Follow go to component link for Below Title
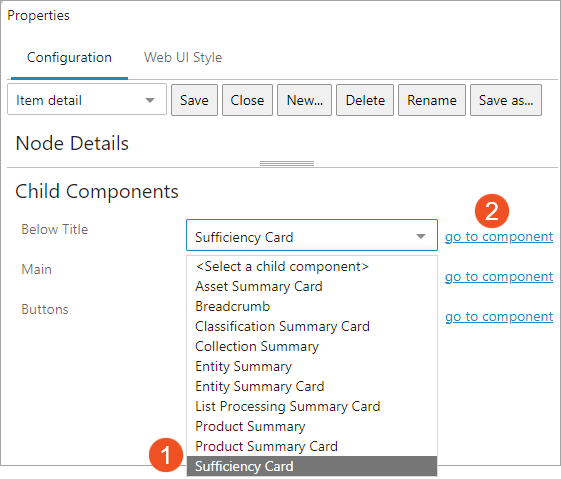The image size is (561, 479). pos(499,237)
